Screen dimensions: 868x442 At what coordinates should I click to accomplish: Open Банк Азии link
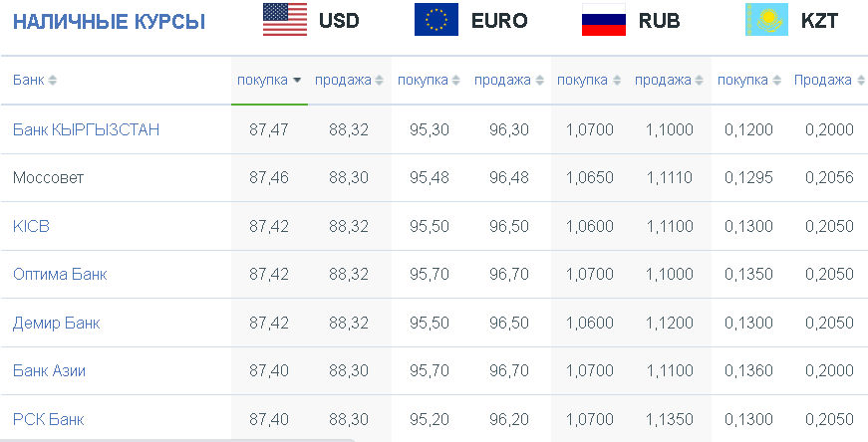tap(49, 370)
